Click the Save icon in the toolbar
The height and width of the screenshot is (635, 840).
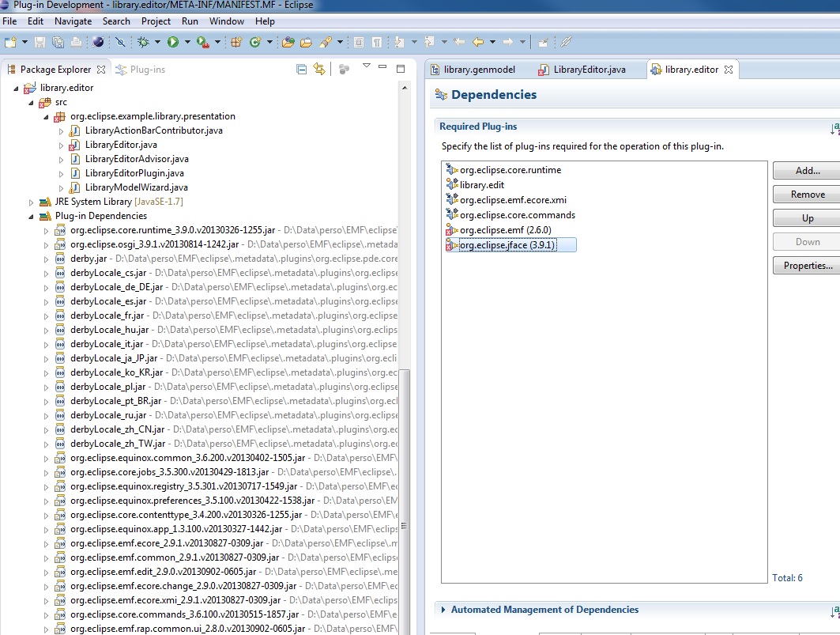click(40, 42)
